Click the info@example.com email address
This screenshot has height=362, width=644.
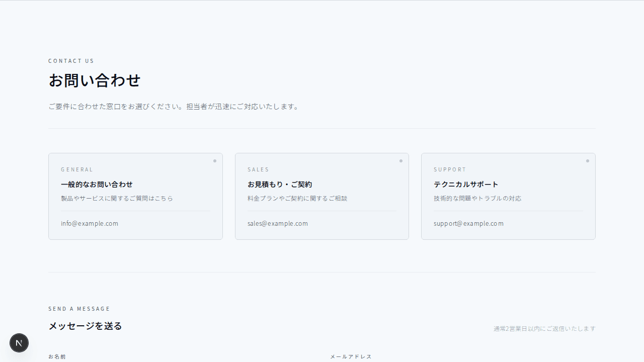(x=90, y=224)
